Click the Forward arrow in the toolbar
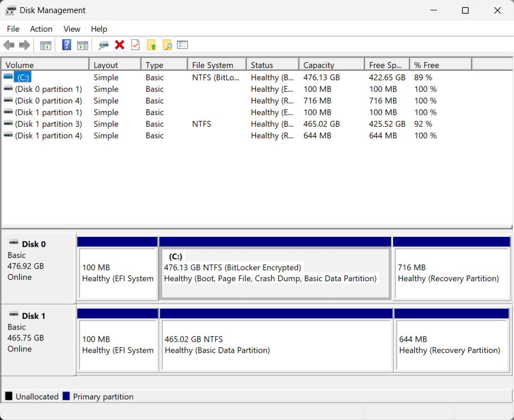The width and height of the screenshot is (514, 420). (24, 45)
